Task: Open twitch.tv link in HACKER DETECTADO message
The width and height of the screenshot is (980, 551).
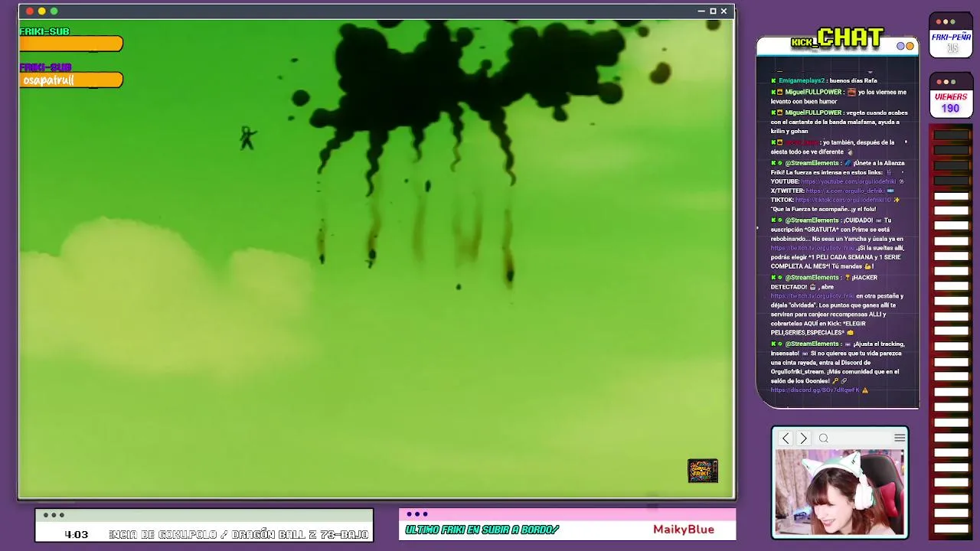Action: pyautogui.click(x=812, y=296)
